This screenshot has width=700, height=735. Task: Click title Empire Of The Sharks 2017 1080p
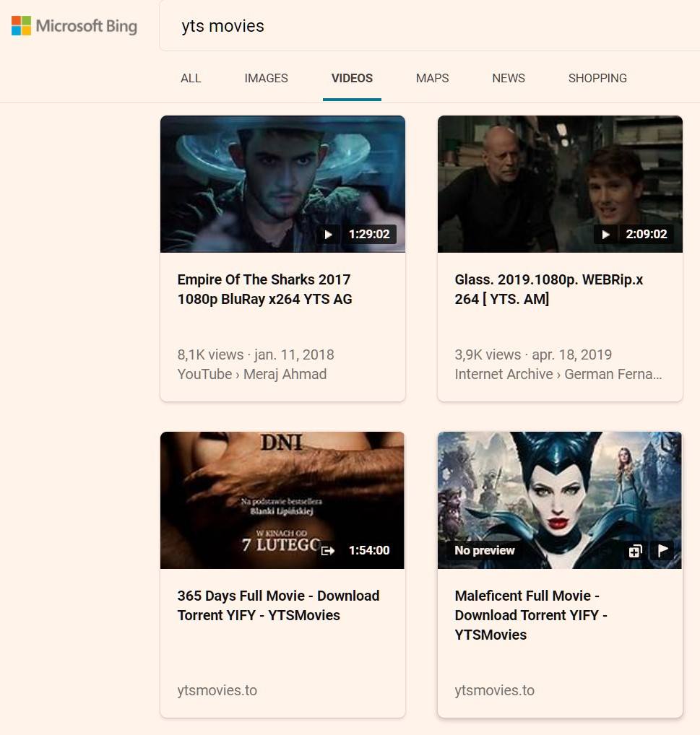pyautogui.click(x=264, y=290)
